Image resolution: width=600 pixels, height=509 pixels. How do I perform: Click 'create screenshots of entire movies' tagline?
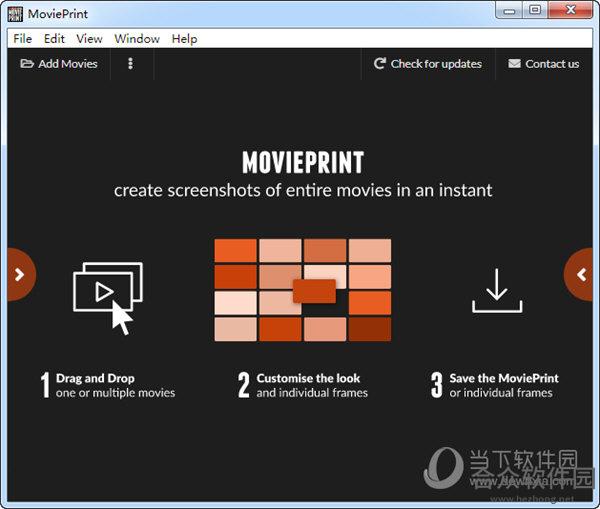click(303, 191)
